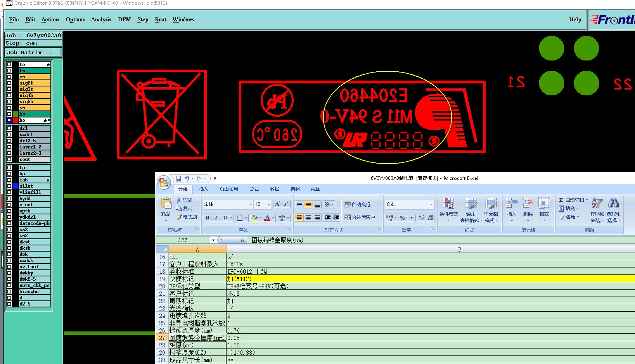Align text to the right in Excel
Screen dimensions: 635x364
pyautogui.click(x=317, y=217)
